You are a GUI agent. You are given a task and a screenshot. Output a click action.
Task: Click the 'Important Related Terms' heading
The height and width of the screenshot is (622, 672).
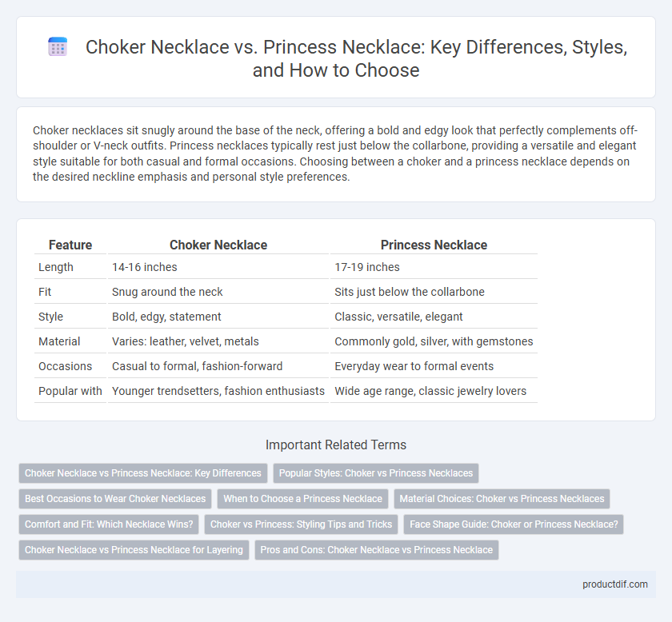coord(336,445)
